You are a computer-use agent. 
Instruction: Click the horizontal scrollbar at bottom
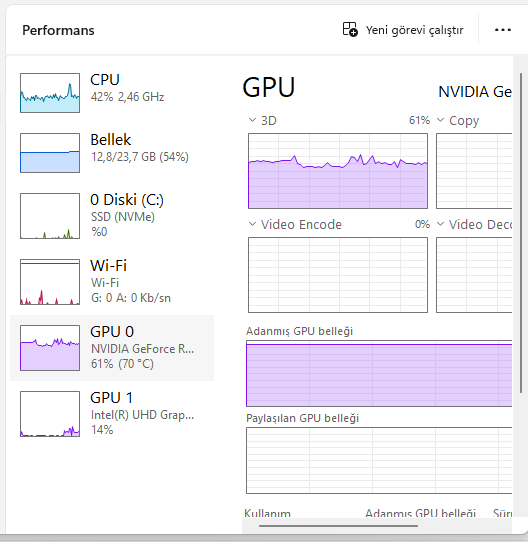point(338,526)
